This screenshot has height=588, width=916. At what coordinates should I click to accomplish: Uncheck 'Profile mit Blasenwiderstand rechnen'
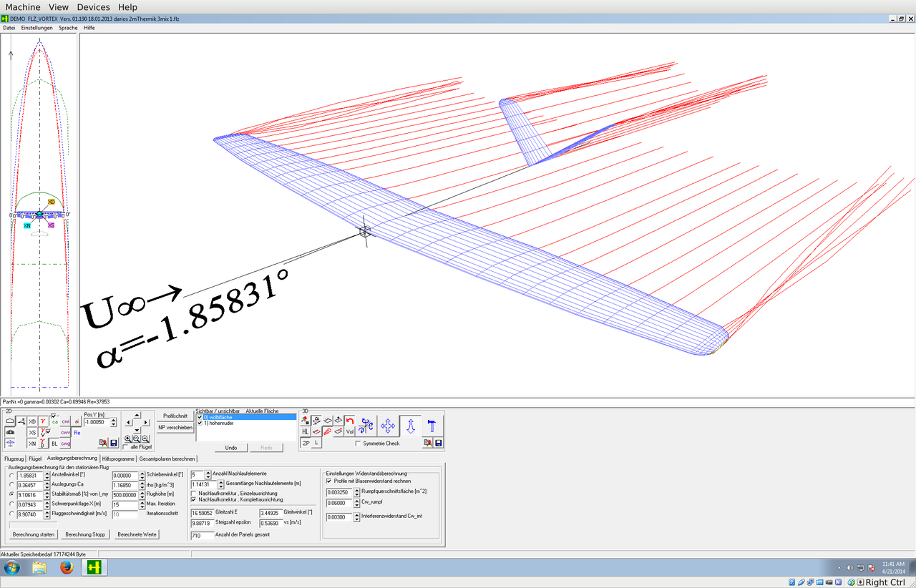329,481
